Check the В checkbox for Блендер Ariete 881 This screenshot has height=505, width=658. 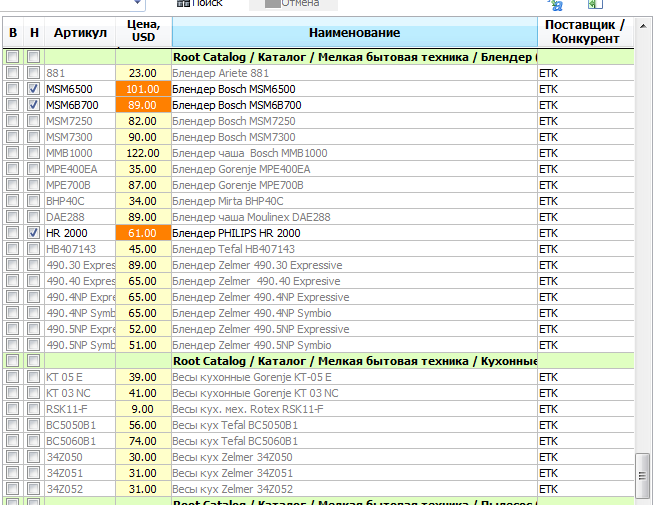click(13, 73)
